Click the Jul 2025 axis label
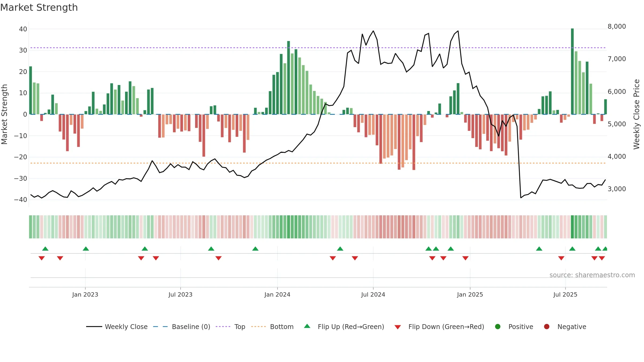 click(x=565, y=294)
